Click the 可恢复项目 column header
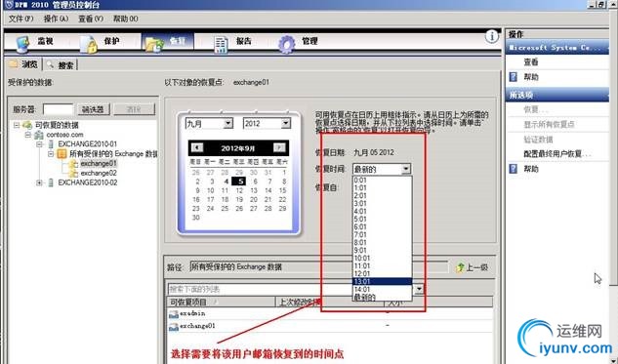The width and height of the screenshot is (618, 364). click(221, 303)
